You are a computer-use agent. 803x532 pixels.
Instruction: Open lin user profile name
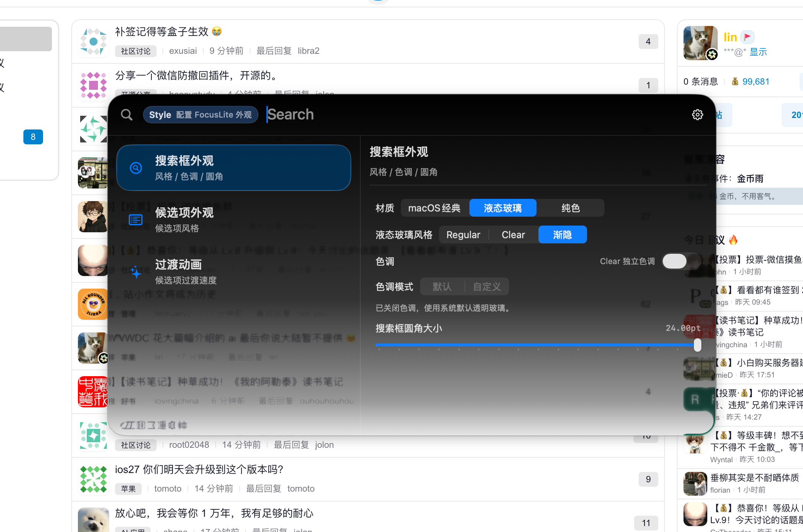pyautogui.click(x=730, y=37)
